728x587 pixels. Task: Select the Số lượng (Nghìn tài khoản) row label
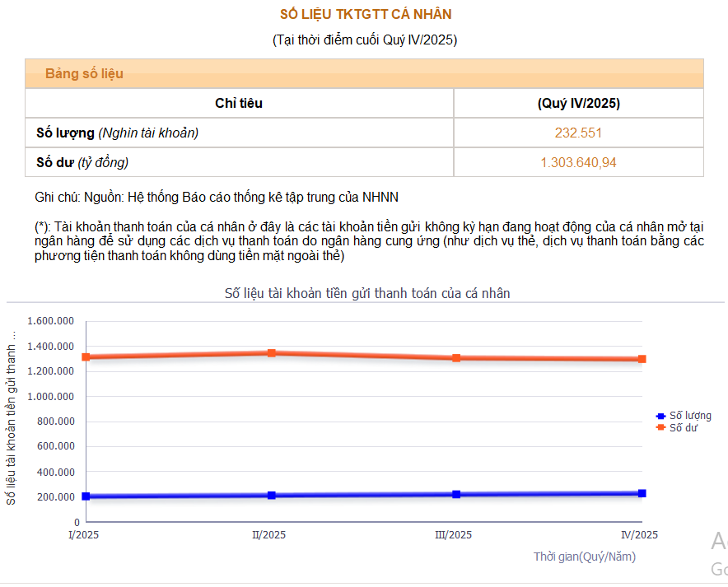coord(117,133)
